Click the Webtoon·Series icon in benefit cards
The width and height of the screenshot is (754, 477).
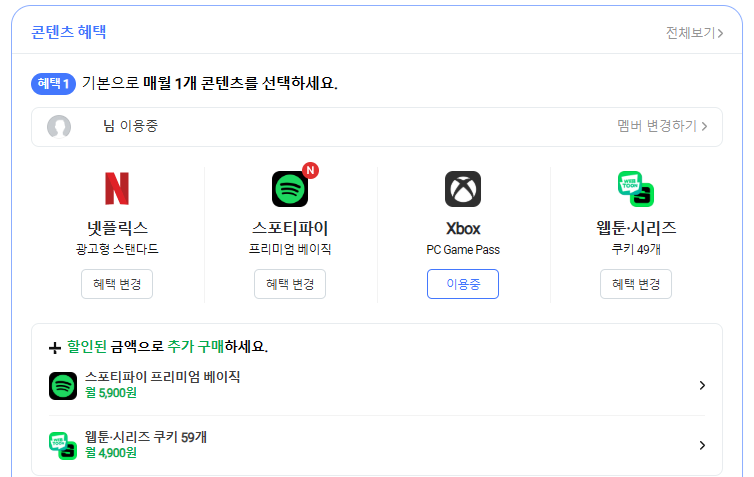[636, 189]
